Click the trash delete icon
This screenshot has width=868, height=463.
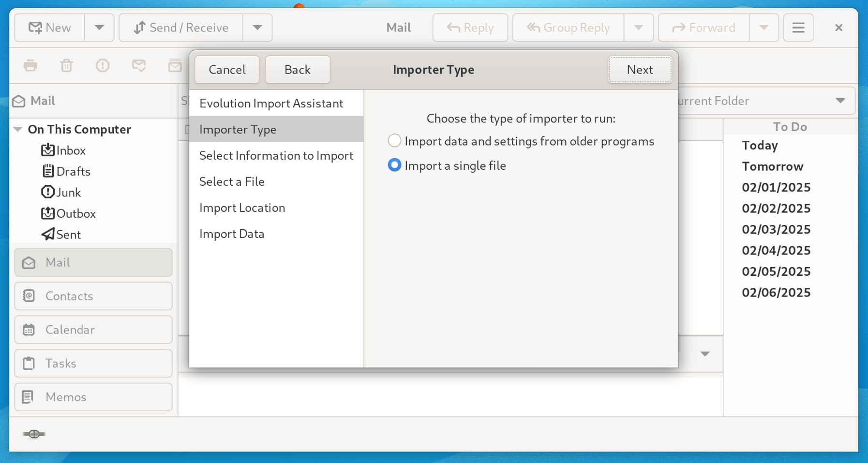tap(66, 65)
